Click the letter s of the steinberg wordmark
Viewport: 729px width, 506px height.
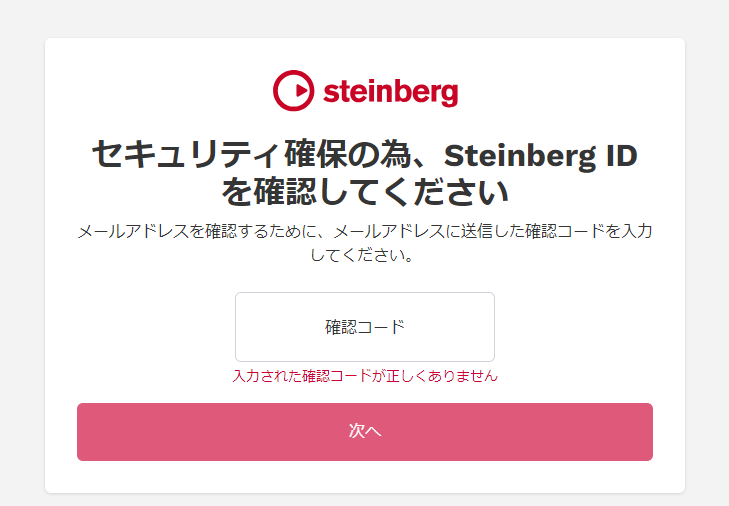tap(331, 93)
